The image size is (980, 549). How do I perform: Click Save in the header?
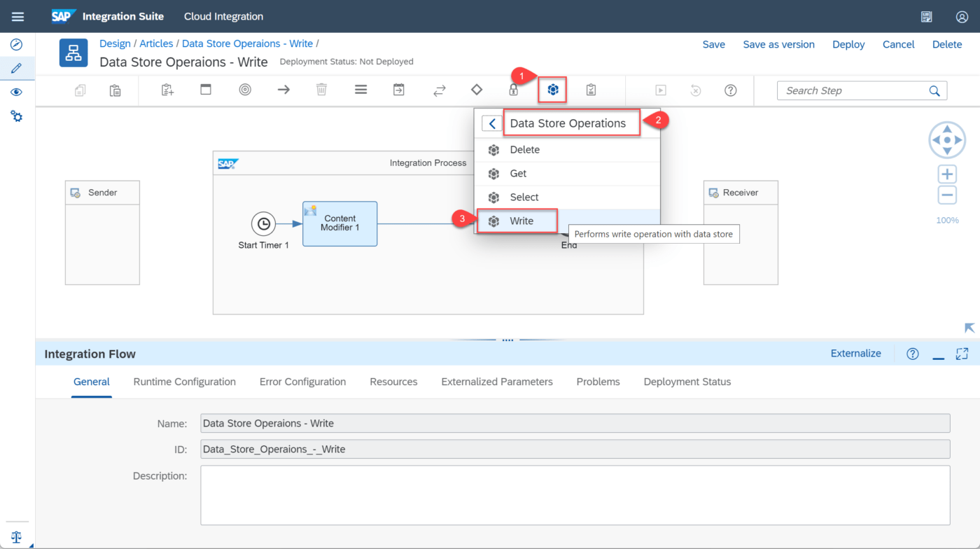[x=714, y=44]
